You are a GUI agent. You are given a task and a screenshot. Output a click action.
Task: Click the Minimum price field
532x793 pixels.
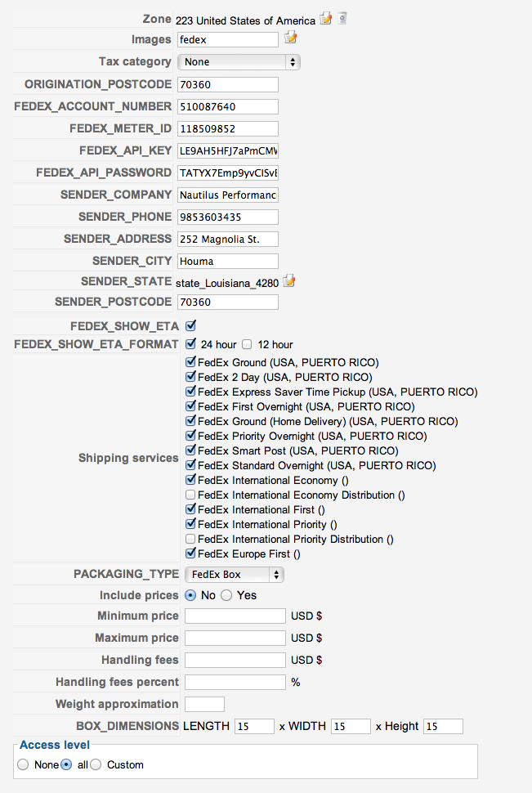235,616
